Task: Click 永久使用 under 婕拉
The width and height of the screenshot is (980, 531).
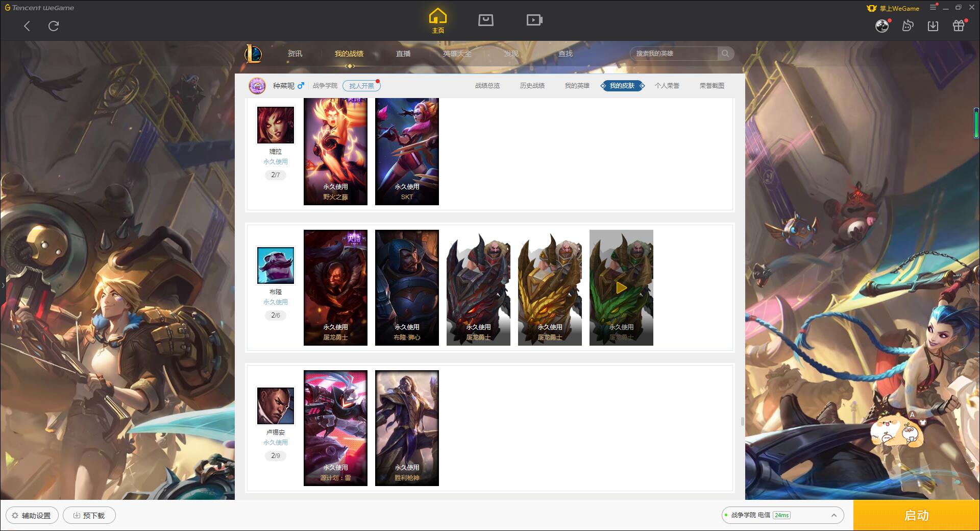Action: 276,162
